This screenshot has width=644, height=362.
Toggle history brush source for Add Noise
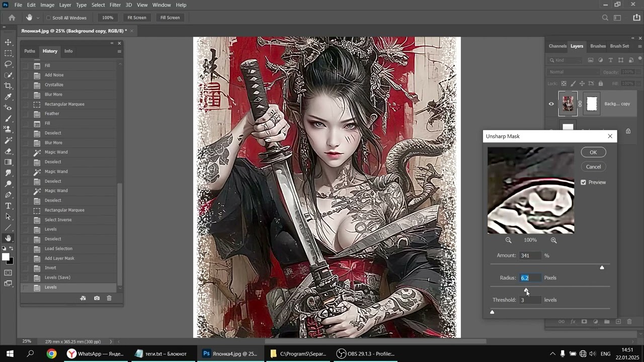tap(26, 75)
